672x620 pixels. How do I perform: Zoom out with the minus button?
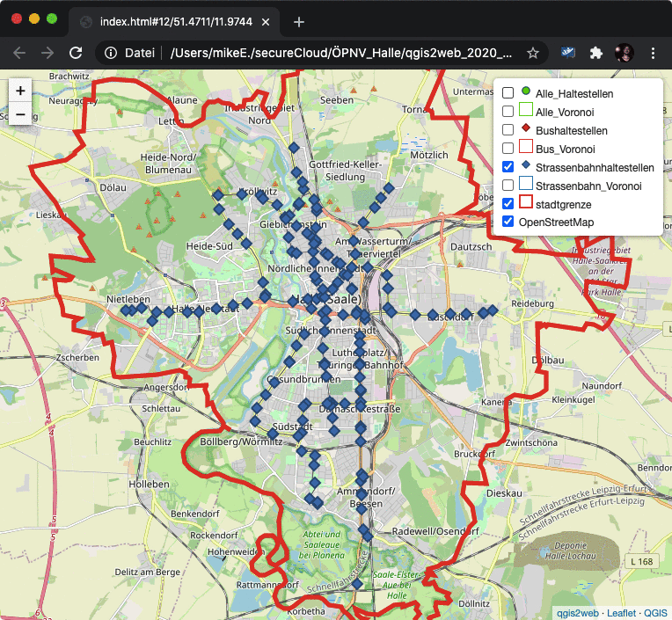point(20,113)
